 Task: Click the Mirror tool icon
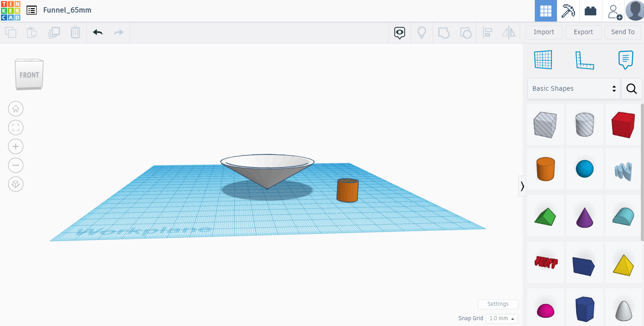coord(509,32)
